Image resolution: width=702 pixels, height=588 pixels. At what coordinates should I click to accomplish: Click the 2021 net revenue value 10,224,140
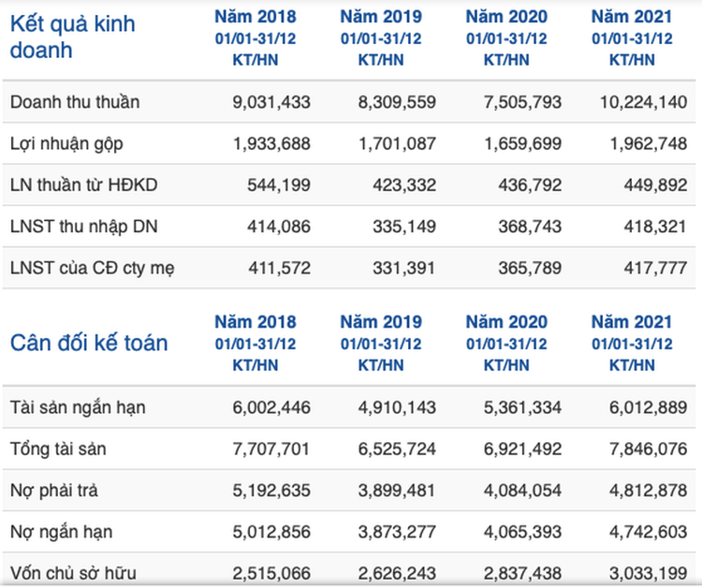643,102
